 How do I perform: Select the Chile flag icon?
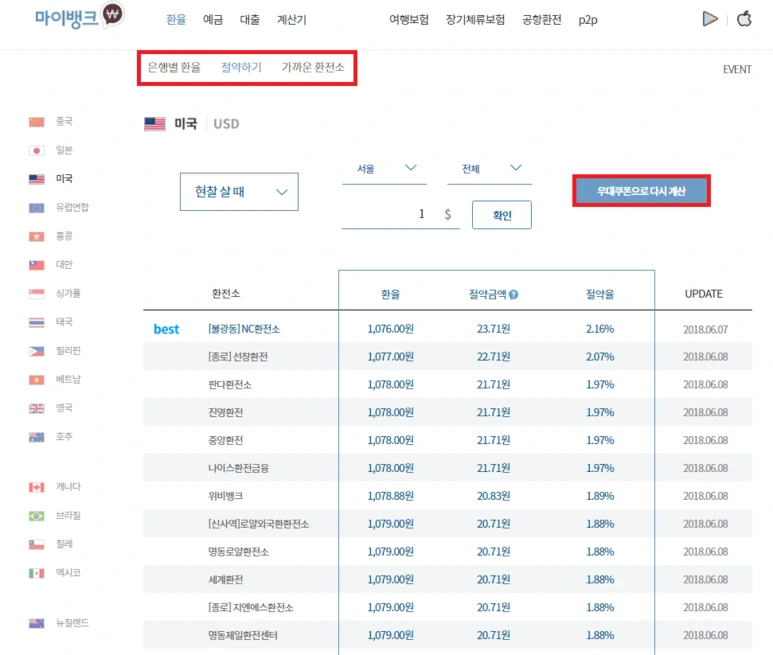coord(36,544)
